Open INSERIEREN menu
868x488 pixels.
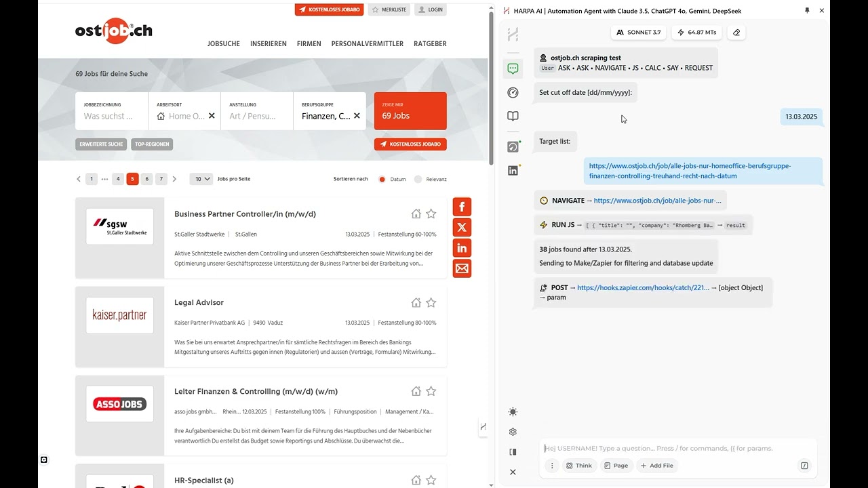point(269,43)
